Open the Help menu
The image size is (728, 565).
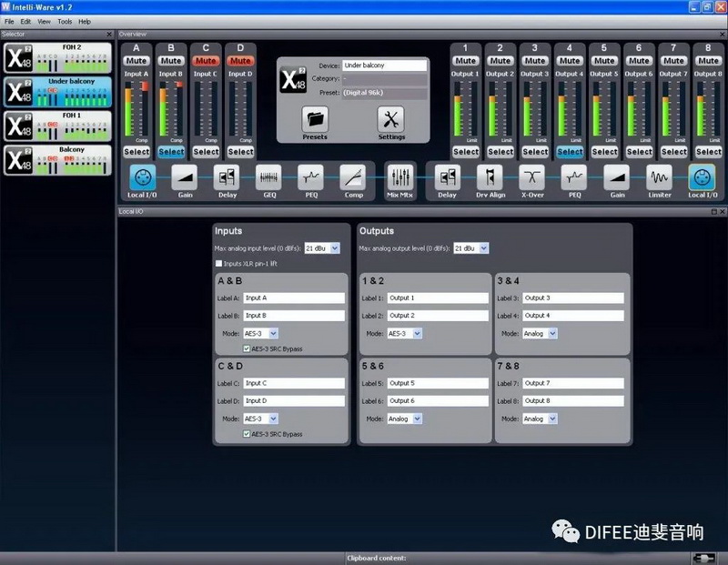85,22
